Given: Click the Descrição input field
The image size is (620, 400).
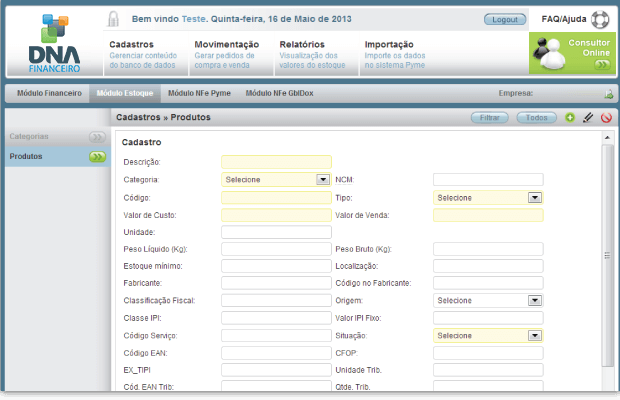Looking at the screenshot, I should tap(276, 162).
